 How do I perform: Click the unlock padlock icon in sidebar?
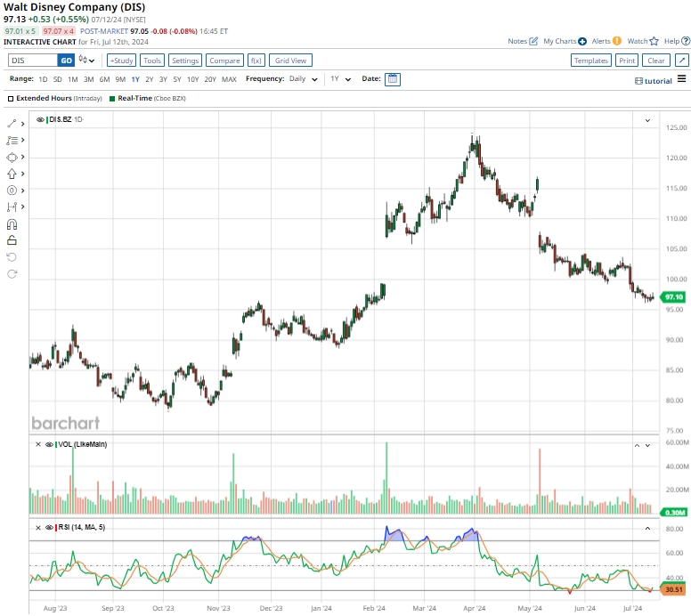point(12,240)
